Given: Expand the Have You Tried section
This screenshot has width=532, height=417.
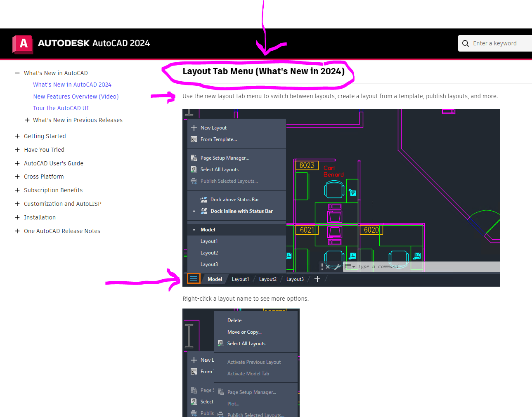Looking at the screenshot, I should pos(17,150).
